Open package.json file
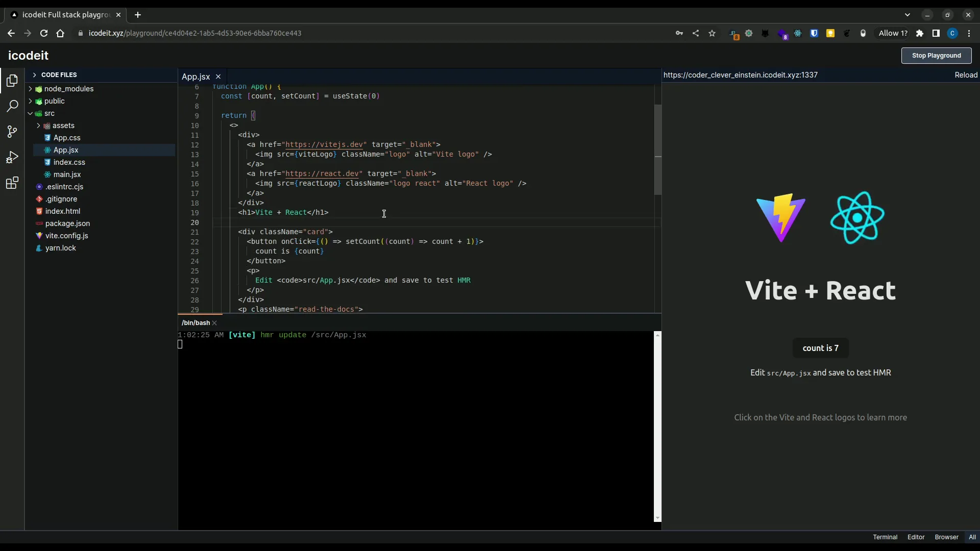Screen dimensions: 980x551 [67, 223]
